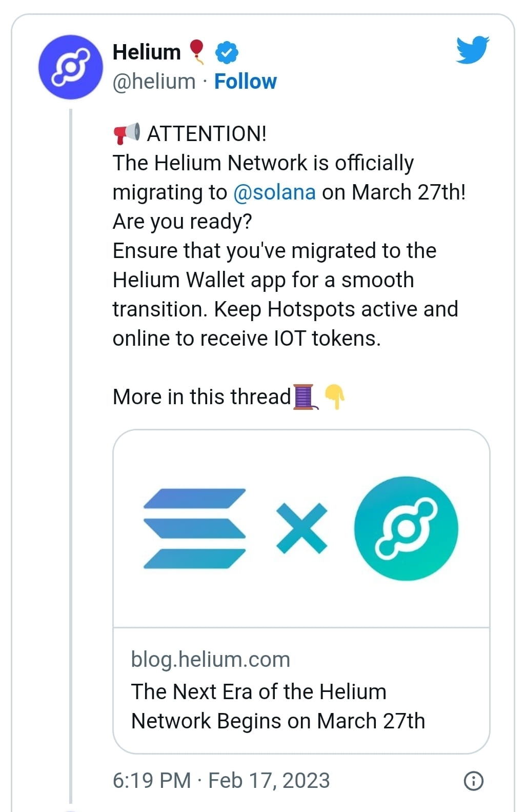525x812 pixels.
Task: Click the thread emoji after 'More in this thread'
Action: (x=304, y=398)
